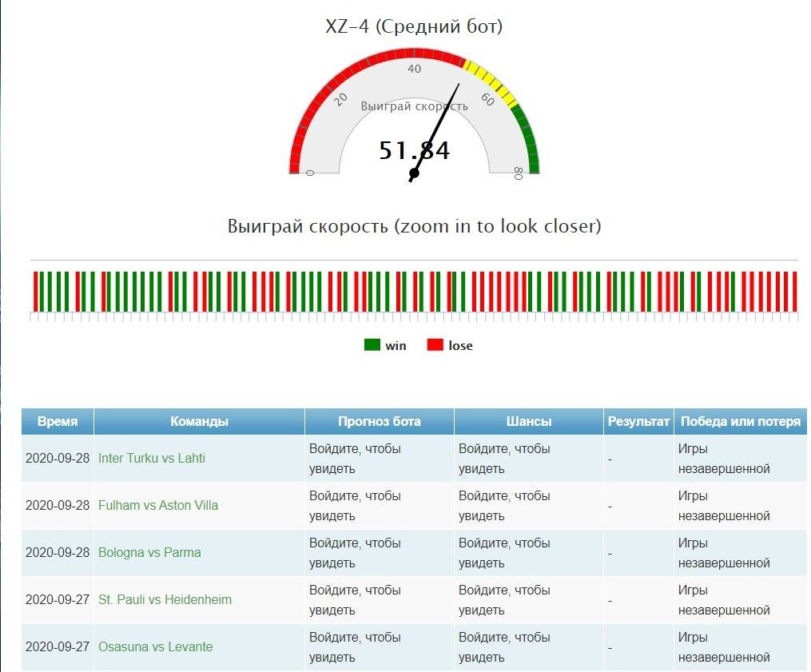The width and height of the screenshot is (811, 672).
Task: Click the Прогноз бота column header
Action: (379, 422)
